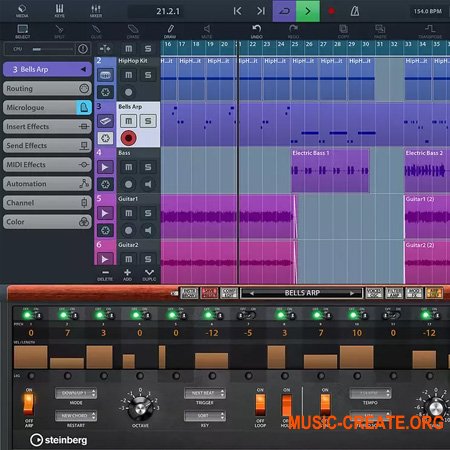
Task: Solo the Bells Arp track
Action: click(x=148, y=121)
